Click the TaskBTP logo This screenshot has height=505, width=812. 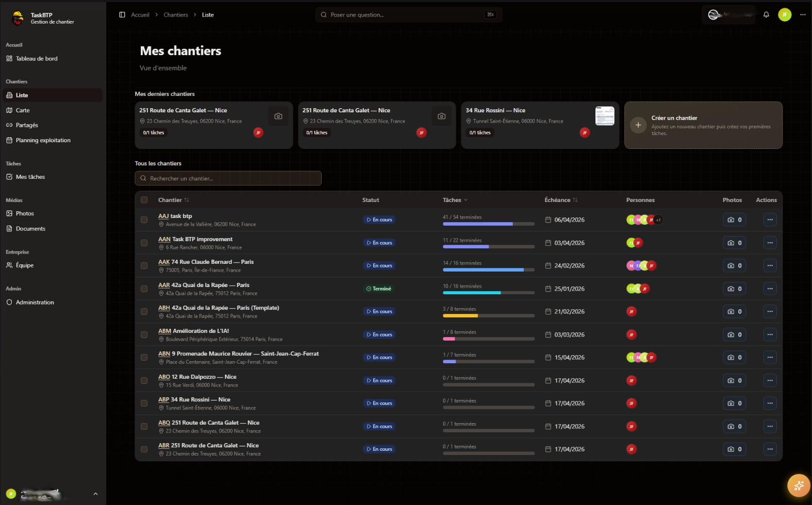[18, 19]
